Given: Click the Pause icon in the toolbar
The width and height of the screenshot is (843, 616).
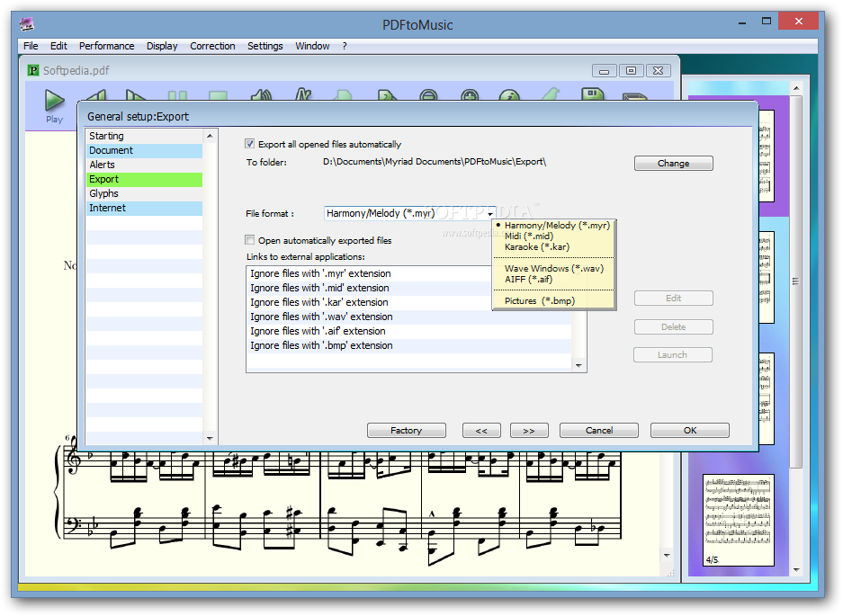Looking at the screenshot, I should [177, 95].
